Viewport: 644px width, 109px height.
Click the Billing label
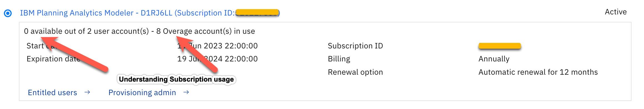(339, 59)
